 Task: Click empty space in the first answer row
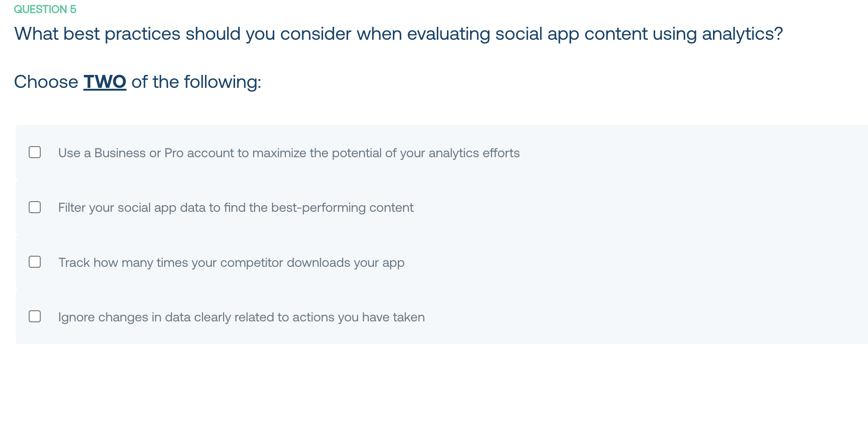pyautogui.click(x=694, y=152)
